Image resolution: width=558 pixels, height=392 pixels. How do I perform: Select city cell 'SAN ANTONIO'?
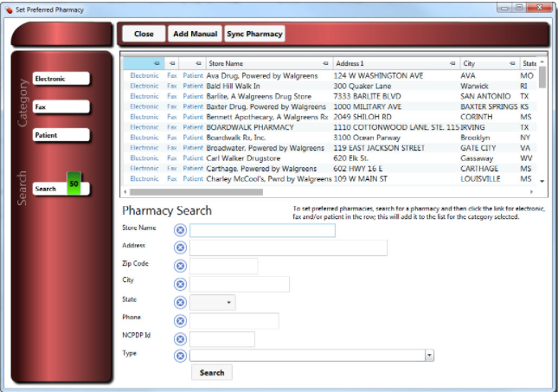pyautogui.click(x=485, y=96)
